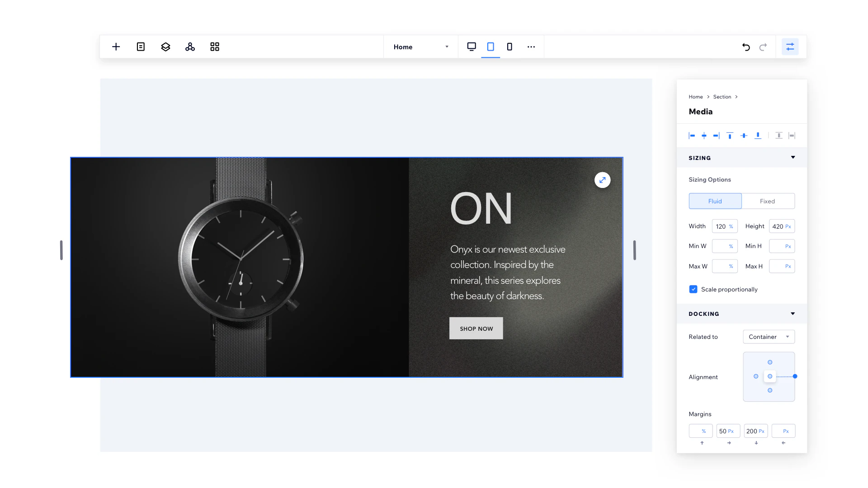The width and height of the screenshot is (868, 488).
Task: Uncheck Scale proportionally
Action: click(693, 289)
